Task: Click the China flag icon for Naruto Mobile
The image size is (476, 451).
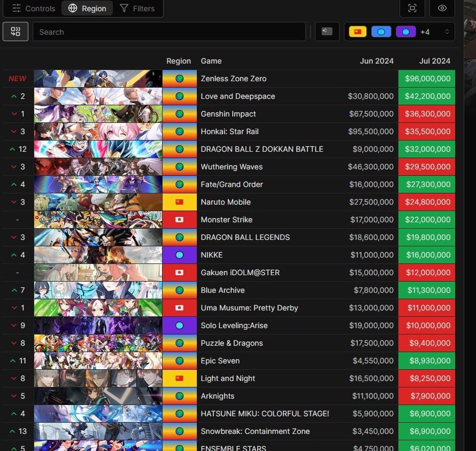Action: click(179, 202)
